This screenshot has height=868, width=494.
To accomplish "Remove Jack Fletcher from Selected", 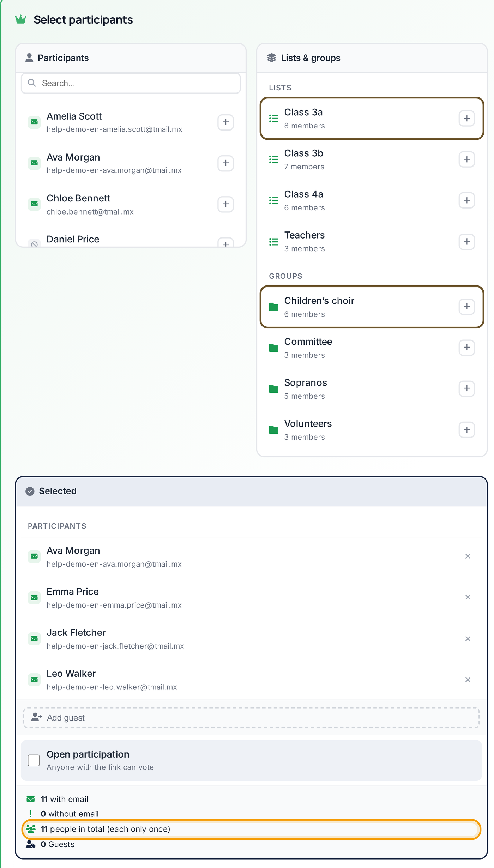I will pos(468,639).
